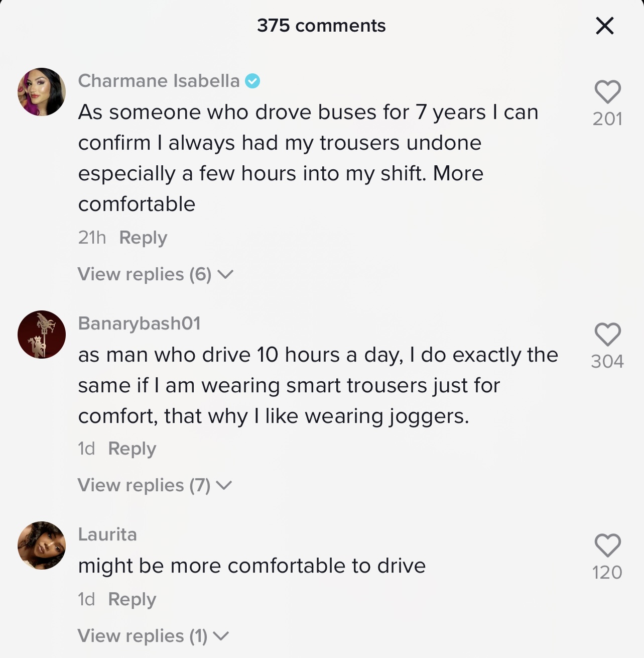Like Charmane Isabella's comment
The image size is (644, 658).
click(607, 92)
